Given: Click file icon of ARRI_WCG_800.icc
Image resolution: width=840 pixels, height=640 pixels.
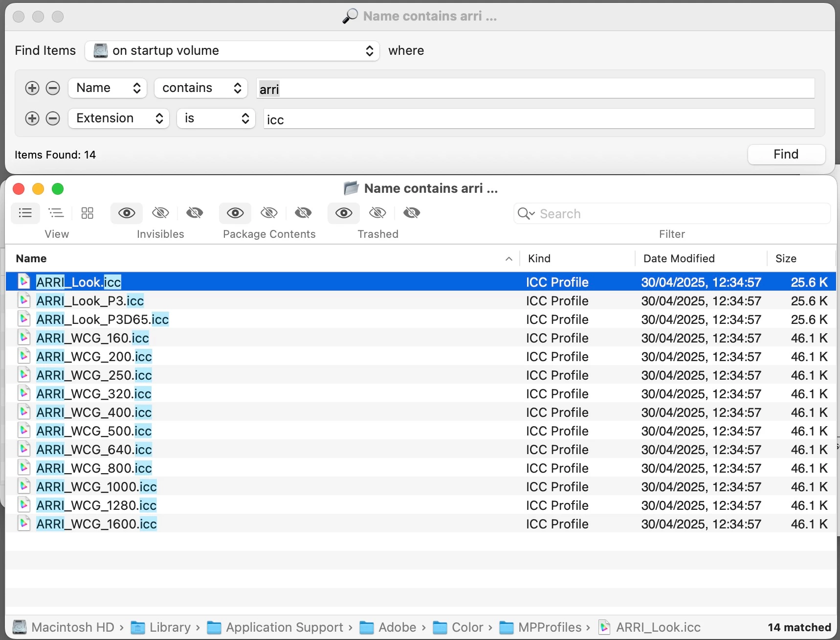Looking at the screenshot, I should (24, 467).
